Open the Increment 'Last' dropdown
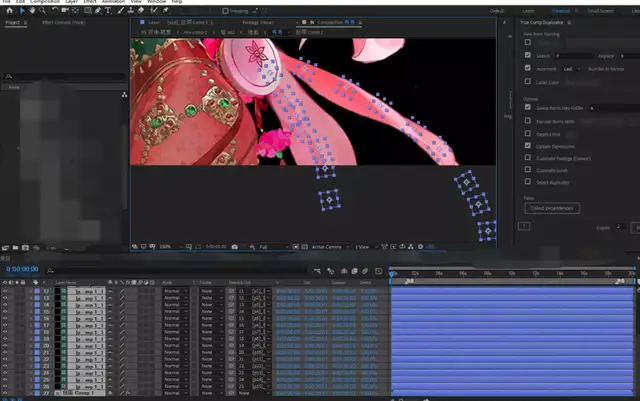The width and height of the screenshot is (640, 401). pos(572,69)
